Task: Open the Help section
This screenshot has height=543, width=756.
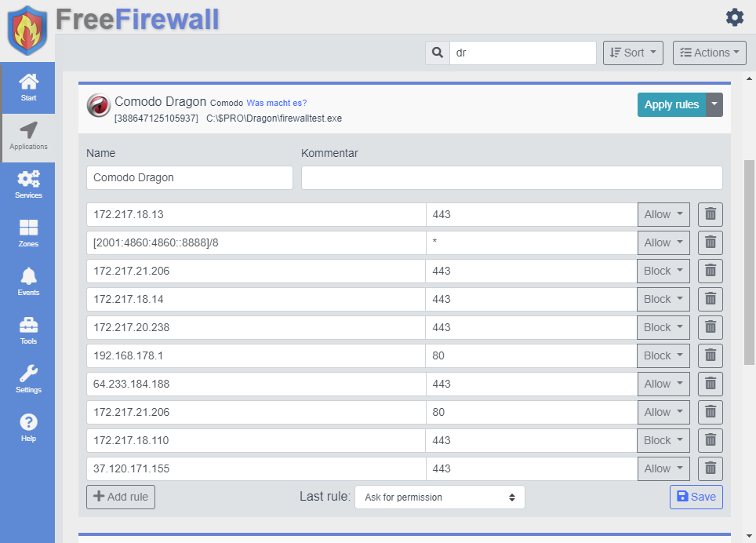Action: [x=28, y=428]
